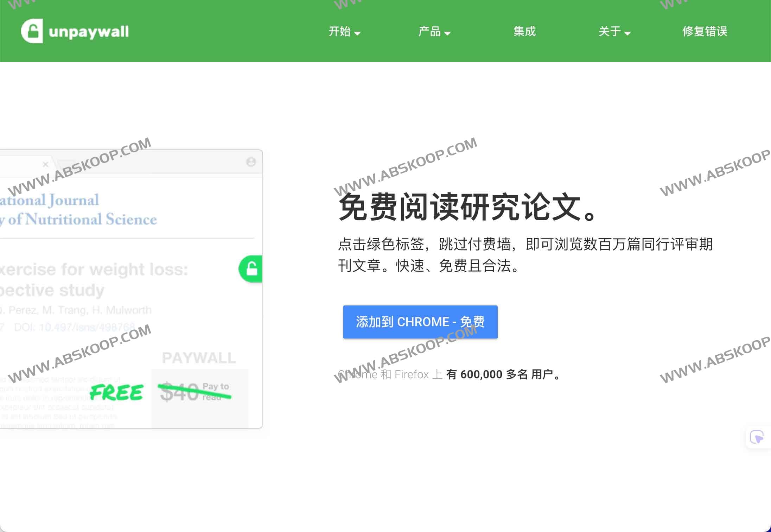
Task: Open the 开始 dropdown menu
Action: pos(344,32)
